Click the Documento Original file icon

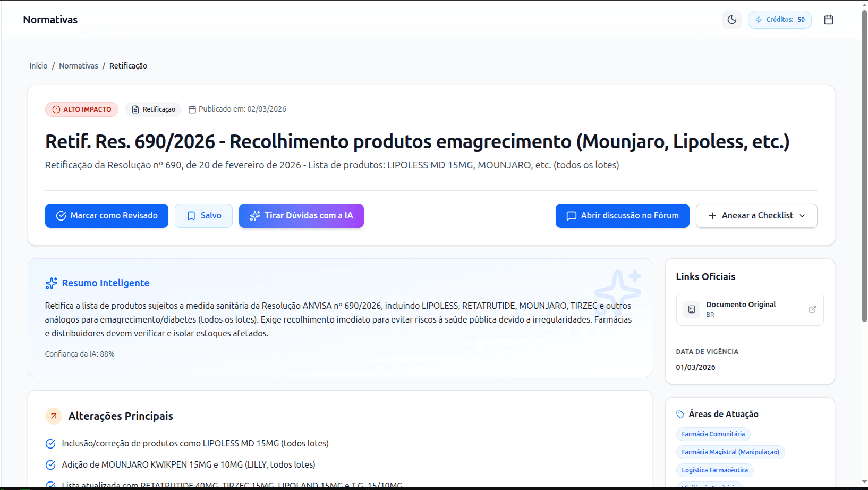click(x=691, y=309)
